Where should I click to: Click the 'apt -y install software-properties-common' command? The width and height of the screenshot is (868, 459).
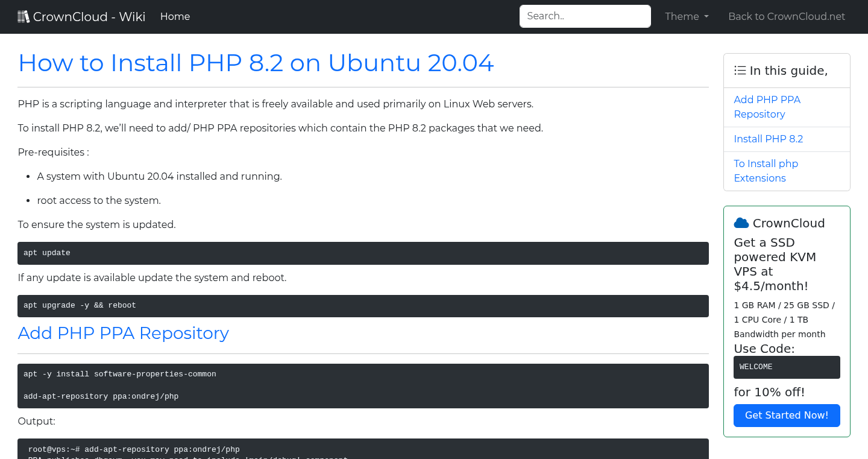pos(119,374)
